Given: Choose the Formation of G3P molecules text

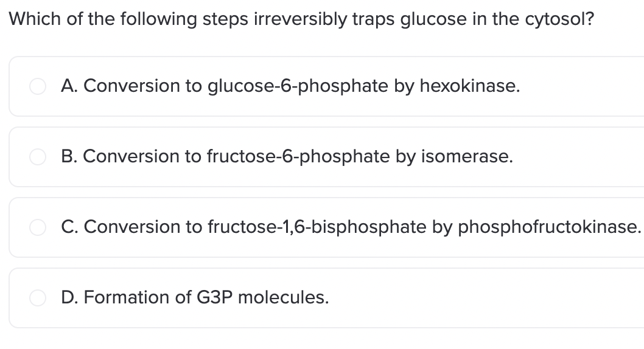Looking at the screenshot, I should 195,298.
